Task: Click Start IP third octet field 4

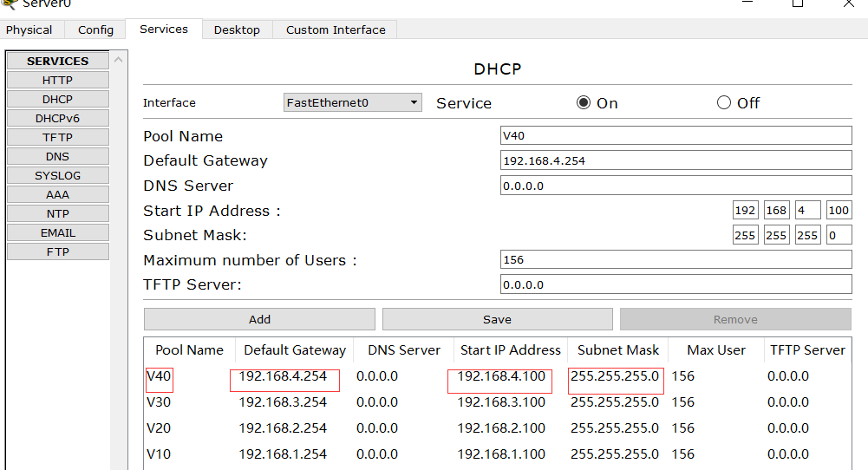Action: click(807, 211)
